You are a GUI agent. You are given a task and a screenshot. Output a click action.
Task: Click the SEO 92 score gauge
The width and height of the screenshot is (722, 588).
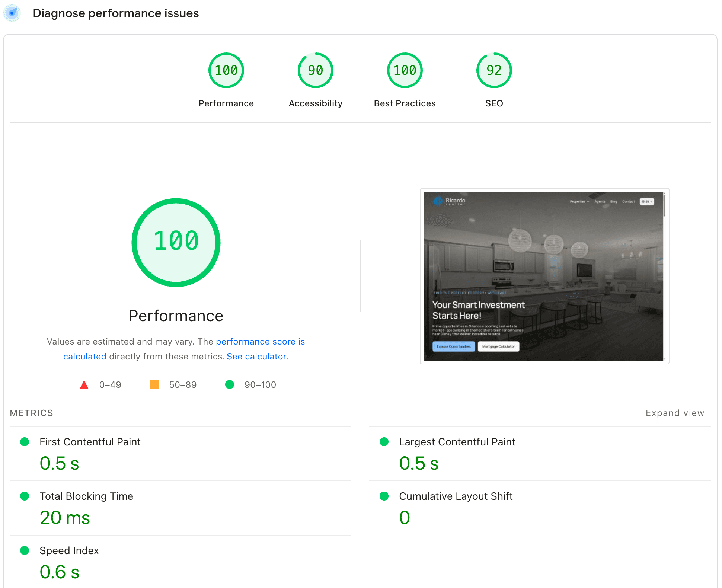pyautogui.click(x=494, y=70)
